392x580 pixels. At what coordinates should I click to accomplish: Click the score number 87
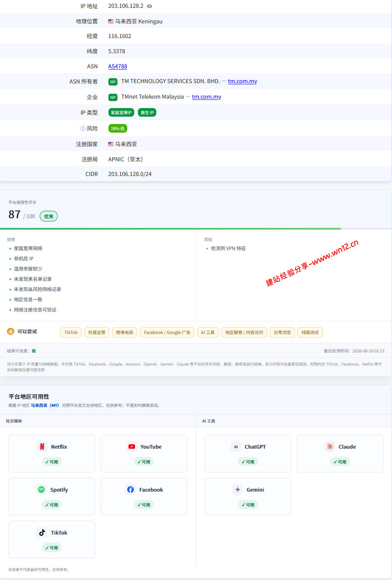(14, 214)
